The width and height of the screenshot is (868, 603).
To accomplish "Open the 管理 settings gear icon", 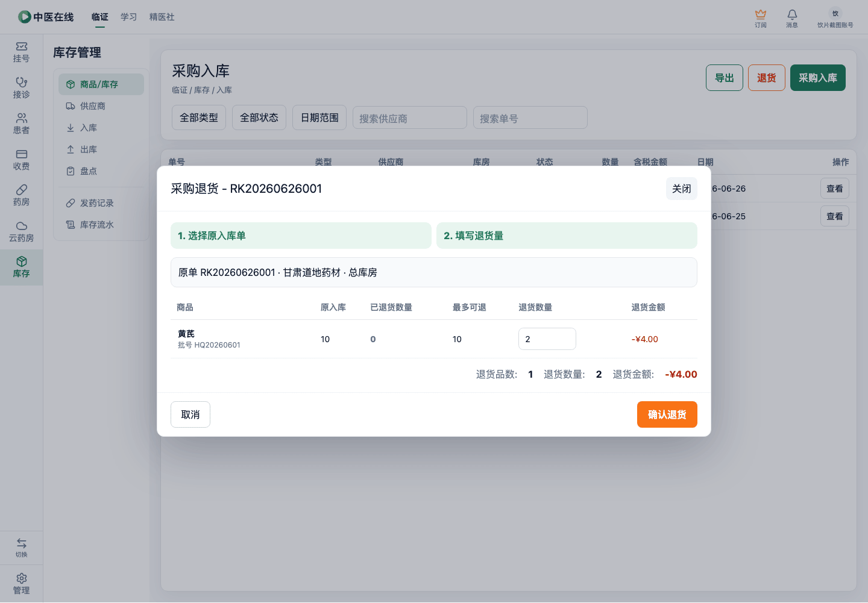I will click(x=21, y=584).
